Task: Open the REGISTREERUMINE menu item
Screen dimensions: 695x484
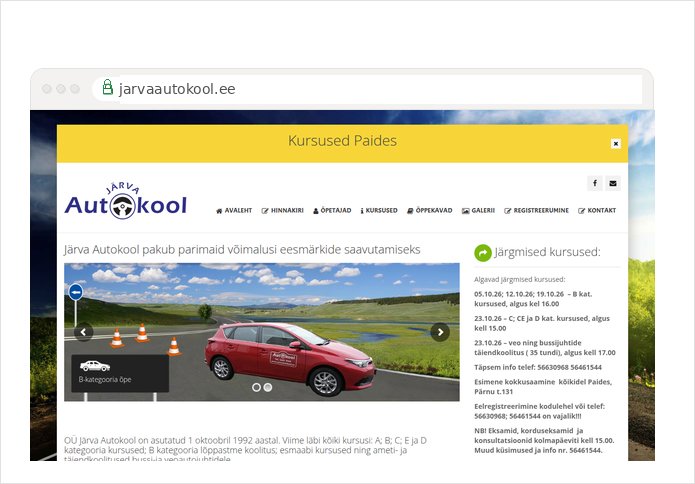Action: pyautogui.click(x=536, y=211)
